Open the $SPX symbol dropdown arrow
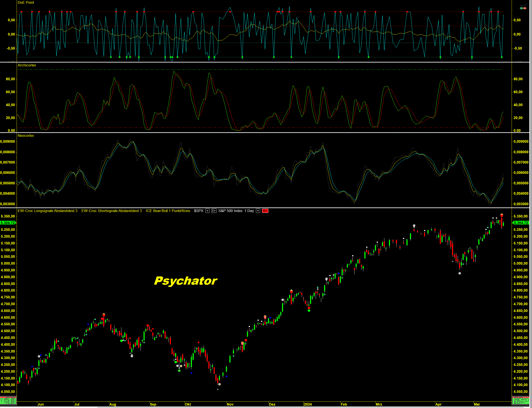Screen dimensions: 532x408 [207, 211]
